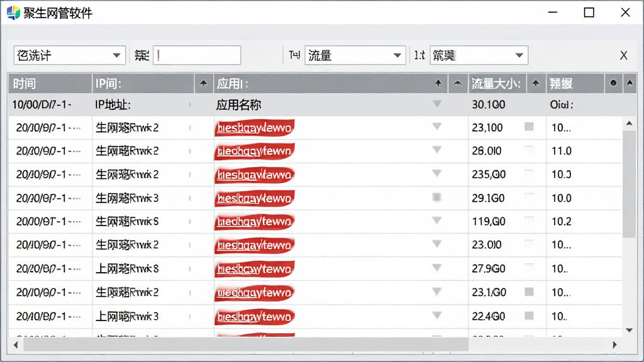
Task: Click the vertical scrollbar thumb
Action: (629, 184)
